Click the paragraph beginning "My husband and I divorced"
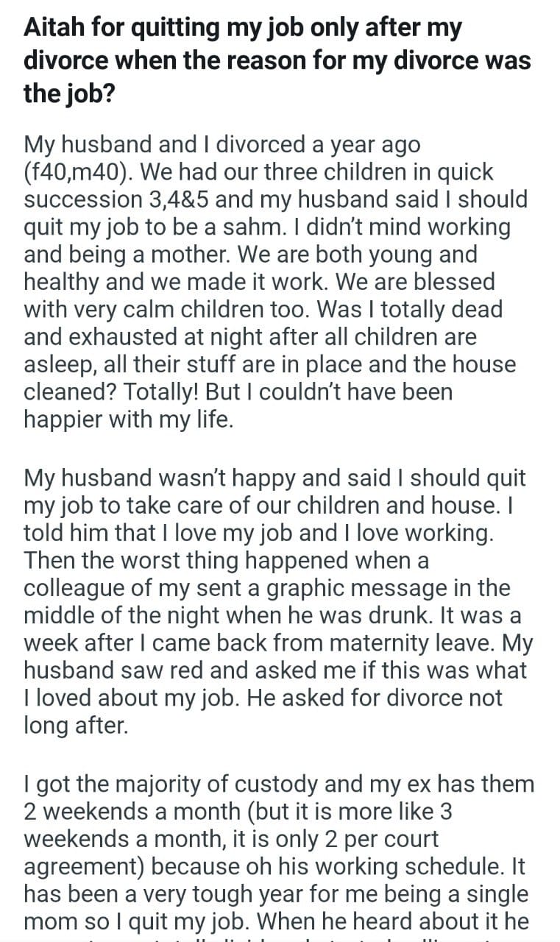Viewport: 560px width, 942px height. [x=275, y=281]
